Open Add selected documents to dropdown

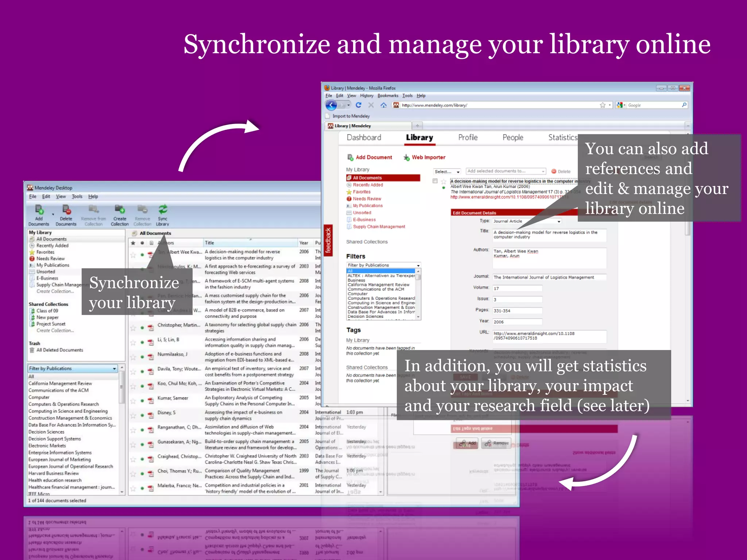506,171
